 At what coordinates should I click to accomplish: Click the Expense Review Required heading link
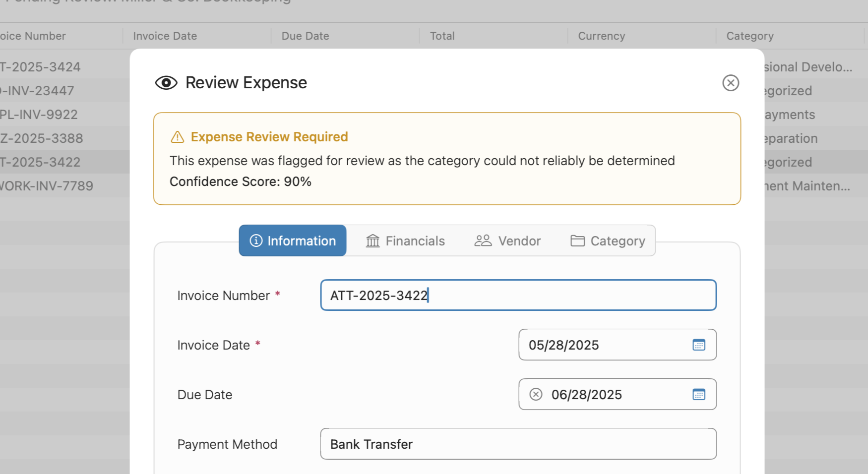(269, 137)
